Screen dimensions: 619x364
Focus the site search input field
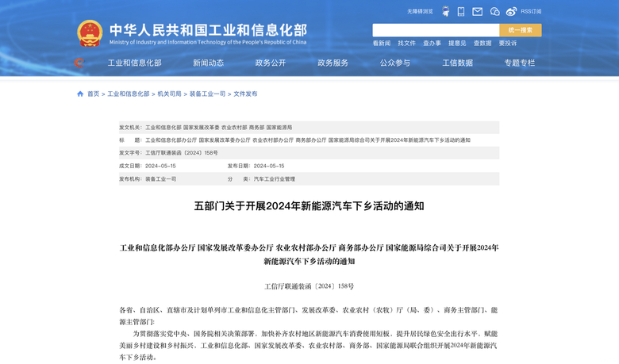tap(436, 30)
